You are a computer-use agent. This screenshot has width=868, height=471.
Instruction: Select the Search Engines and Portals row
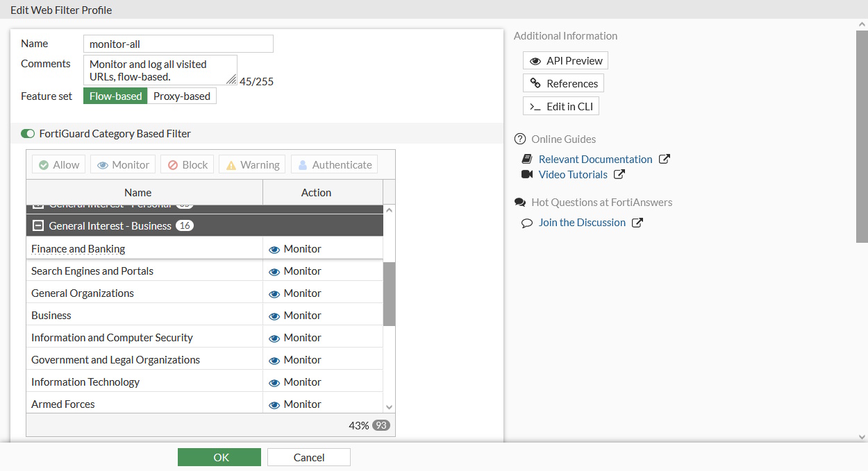[x=205, y=271]
